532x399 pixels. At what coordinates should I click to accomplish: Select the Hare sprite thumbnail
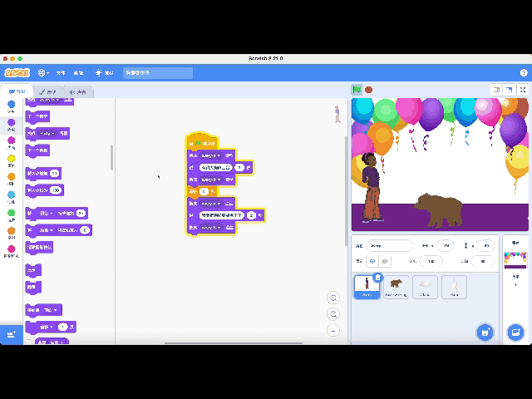tap(454, 287)
